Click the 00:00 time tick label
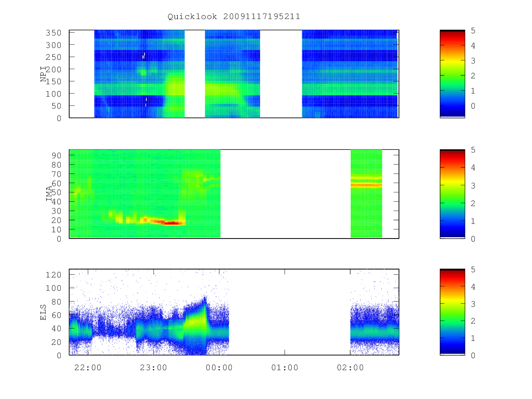 tap(219, 368)
